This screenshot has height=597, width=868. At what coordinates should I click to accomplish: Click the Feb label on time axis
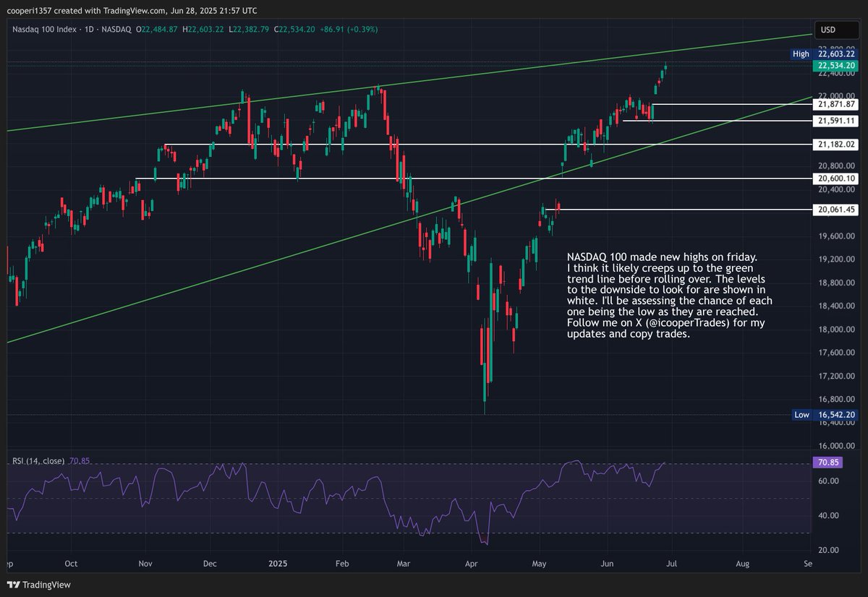click(x=343, y=562)
